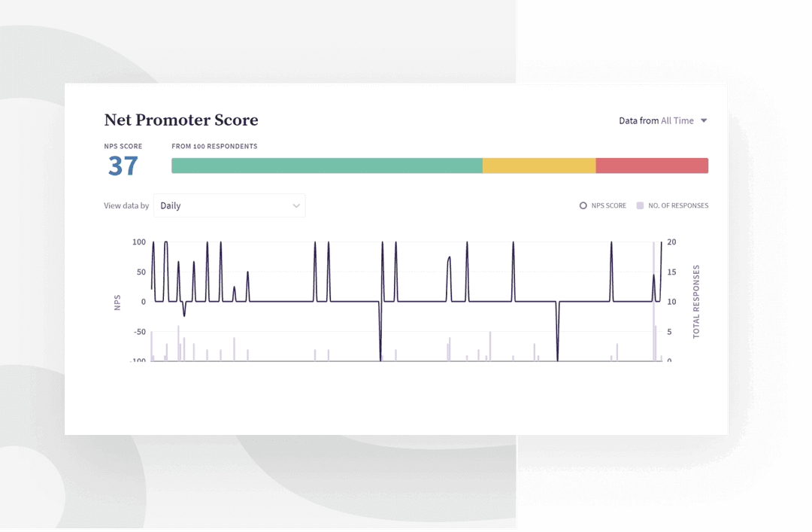The width and height of the screenshot is (812, 532).
Task: Click the triangle arrow beside All Time
Action: [x=704, y=120]
